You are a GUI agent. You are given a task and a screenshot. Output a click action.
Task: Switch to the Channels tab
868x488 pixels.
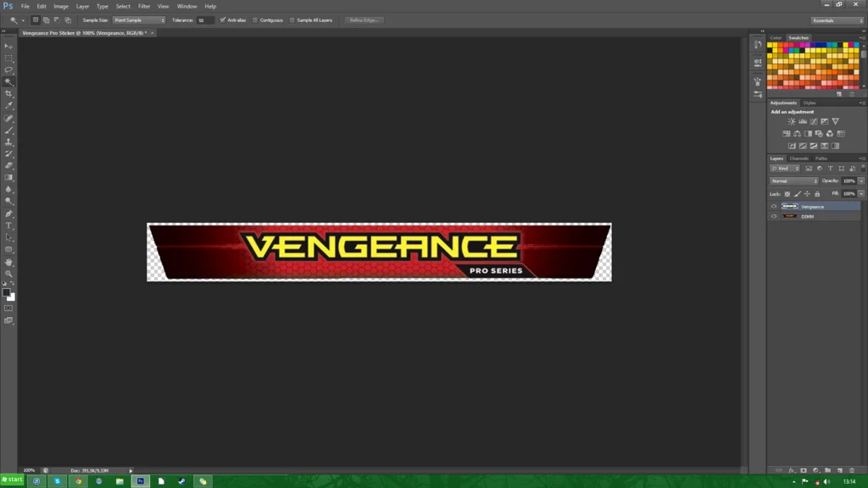798,158
